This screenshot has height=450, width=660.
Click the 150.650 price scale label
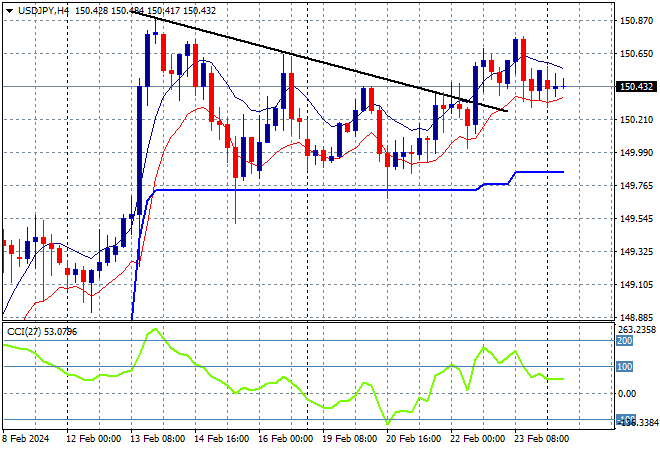(x=636, y=53)
